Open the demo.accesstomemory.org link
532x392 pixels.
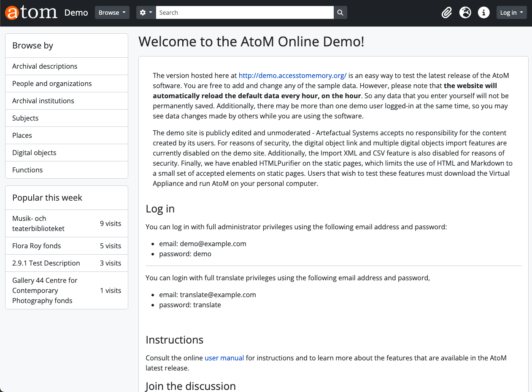click(x=292, y=75)
